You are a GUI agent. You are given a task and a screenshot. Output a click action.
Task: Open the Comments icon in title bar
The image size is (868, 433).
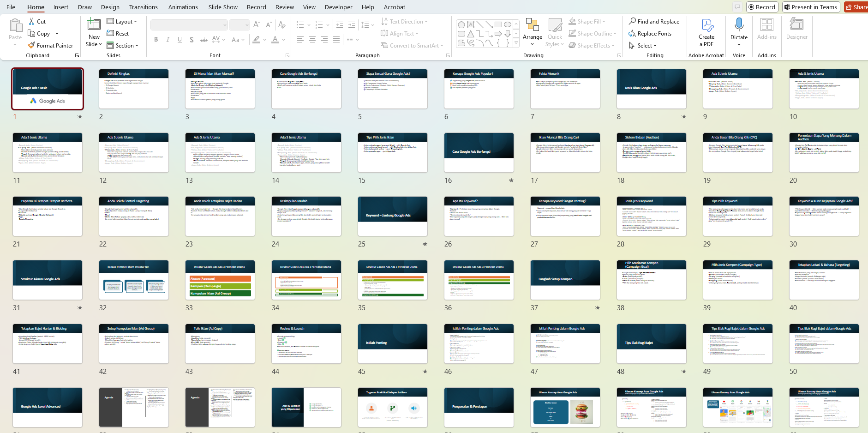tap(737, 7)
